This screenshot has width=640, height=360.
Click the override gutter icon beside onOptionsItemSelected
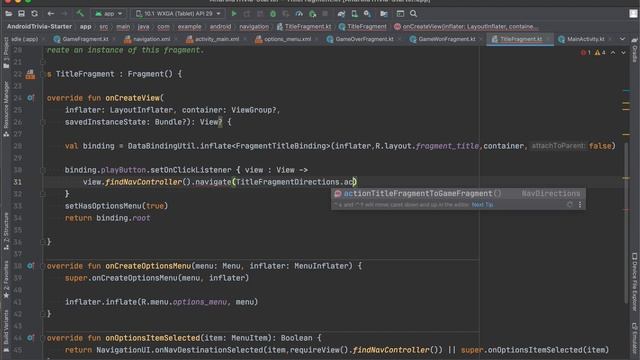(x=31, y=338)
